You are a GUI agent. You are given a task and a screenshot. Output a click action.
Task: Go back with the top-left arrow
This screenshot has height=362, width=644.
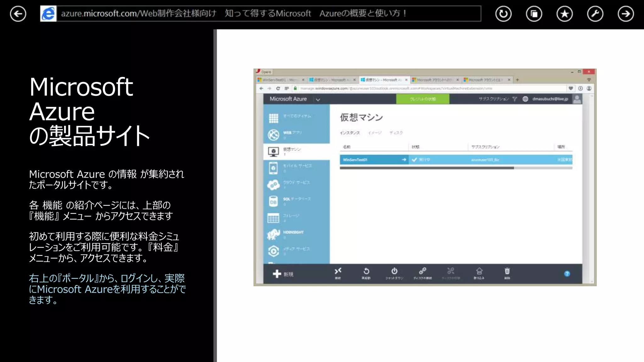(x=18, y=14)
